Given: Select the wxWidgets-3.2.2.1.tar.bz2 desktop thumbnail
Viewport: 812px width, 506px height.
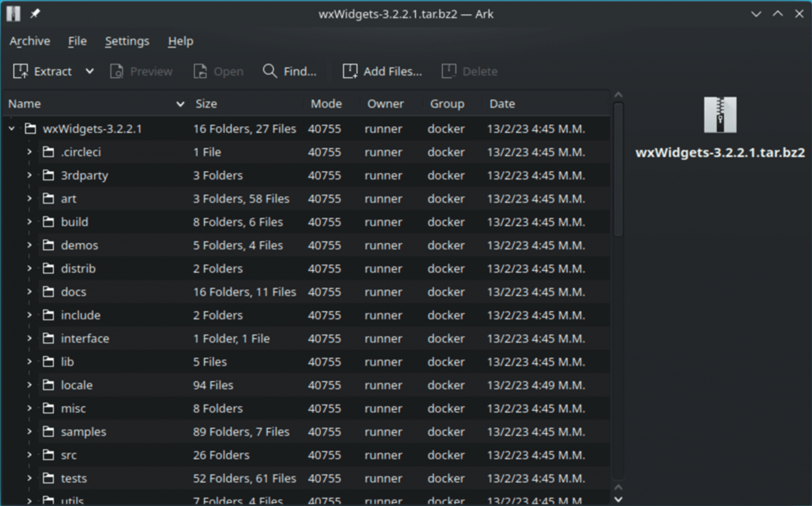Looking at the screenshot, I should coord(719,115).
